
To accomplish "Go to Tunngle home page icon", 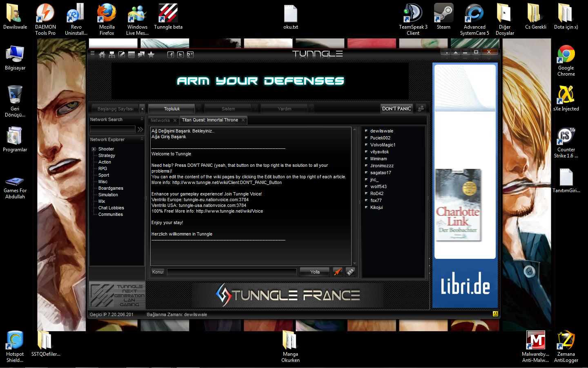I will tap(102, 54).
